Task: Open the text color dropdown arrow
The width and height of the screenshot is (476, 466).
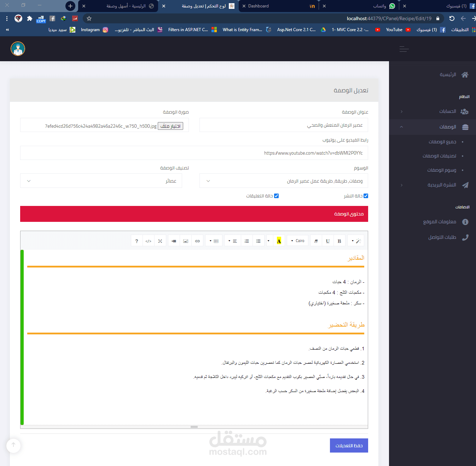Action: point(269,241)
